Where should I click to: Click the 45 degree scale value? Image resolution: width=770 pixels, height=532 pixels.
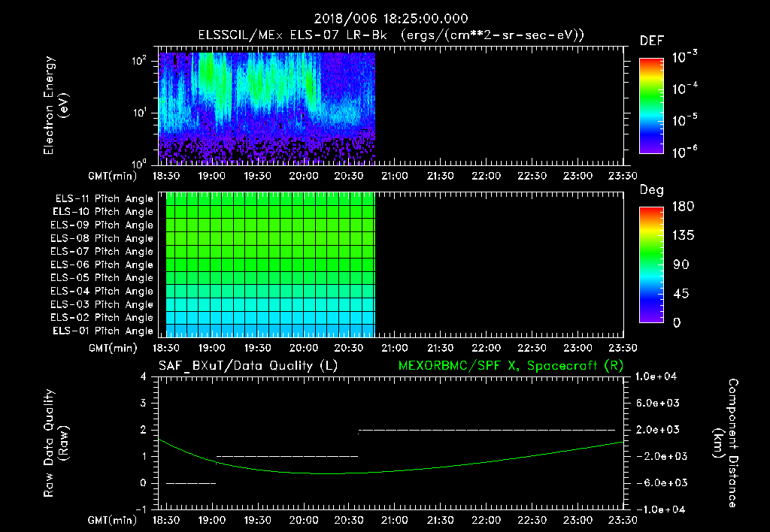tap(681, 294)
